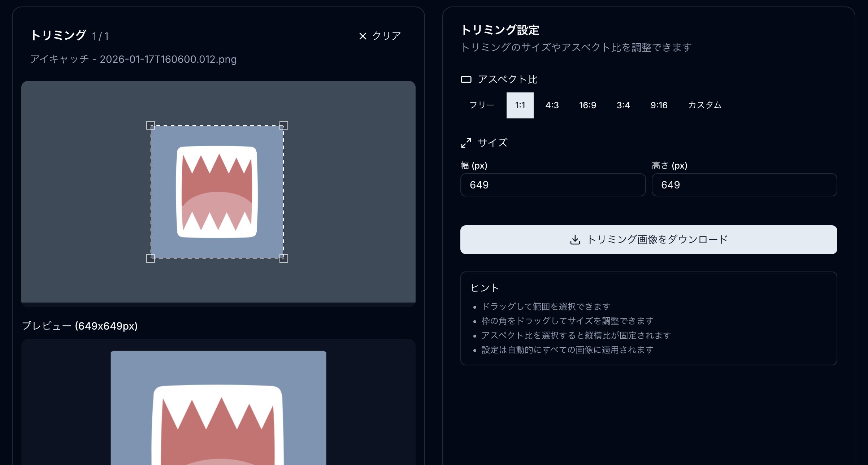Select the フリー aspect ratio option
This screenshot has width=868, height=465.
[482, 105]
